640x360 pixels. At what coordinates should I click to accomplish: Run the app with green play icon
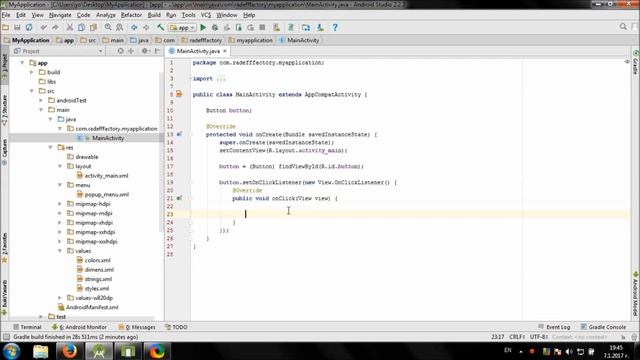(203, 27)
